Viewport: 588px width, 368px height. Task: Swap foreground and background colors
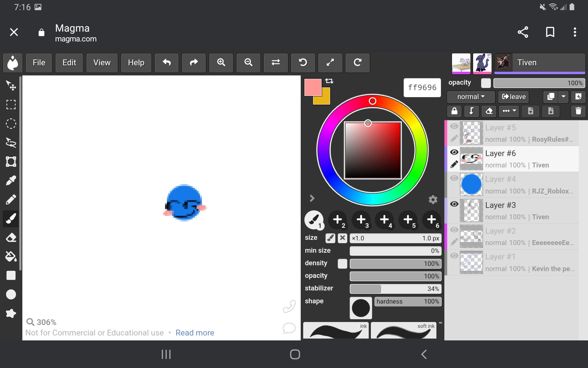pyautogui.click(x=329, y=81)
